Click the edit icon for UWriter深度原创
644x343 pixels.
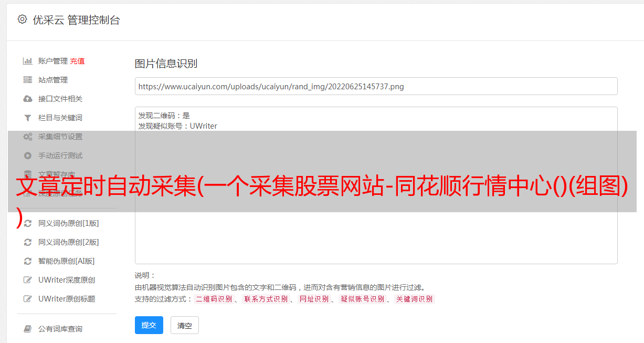[28, 280]
